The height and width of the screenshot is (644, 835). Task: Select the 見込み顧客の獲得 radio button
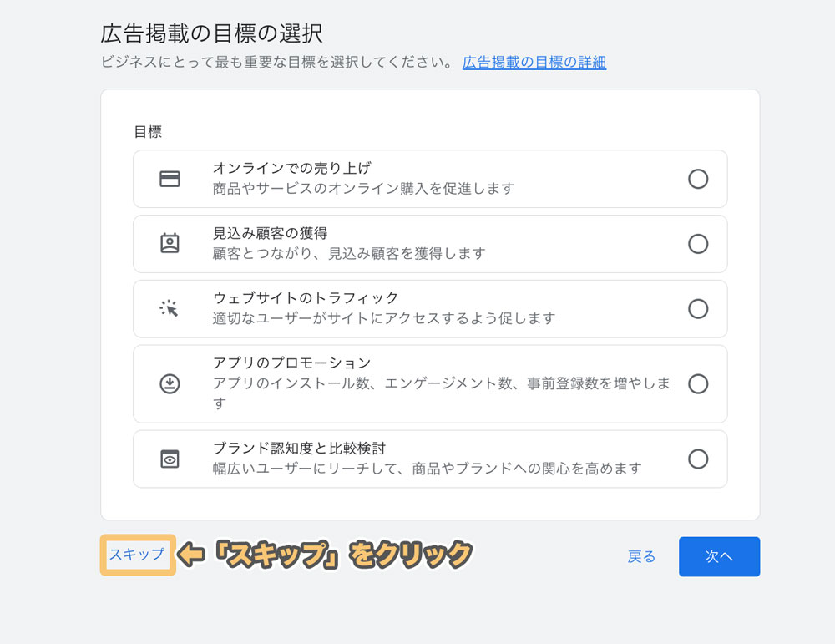point(698,243)
